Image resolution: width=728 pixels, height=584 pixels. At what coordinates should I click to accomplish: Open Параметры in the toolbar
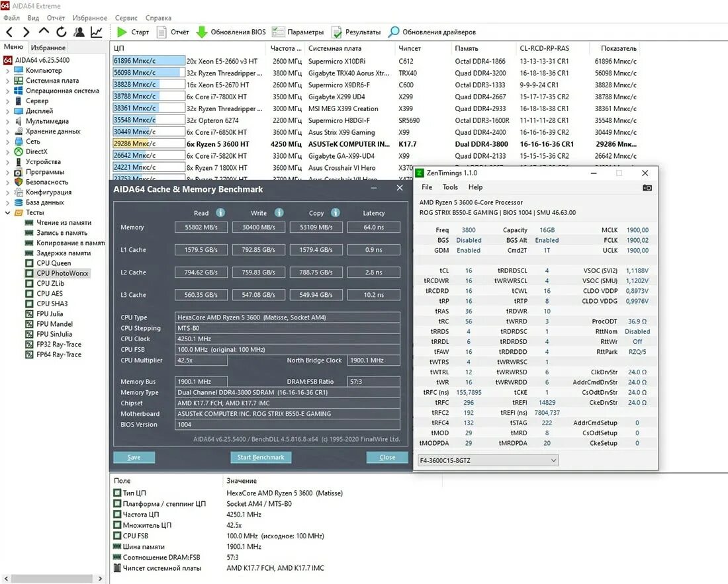click(x=298, y=32)
